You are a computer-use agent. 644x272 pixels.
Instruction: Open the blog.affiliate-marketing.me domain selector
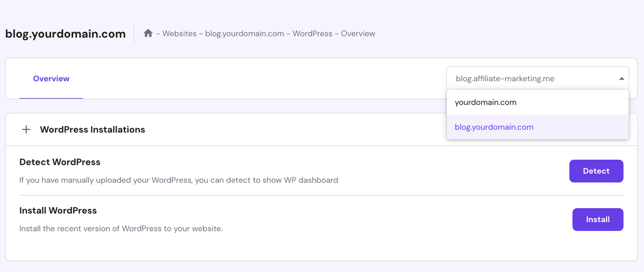(x=537, y=78)
